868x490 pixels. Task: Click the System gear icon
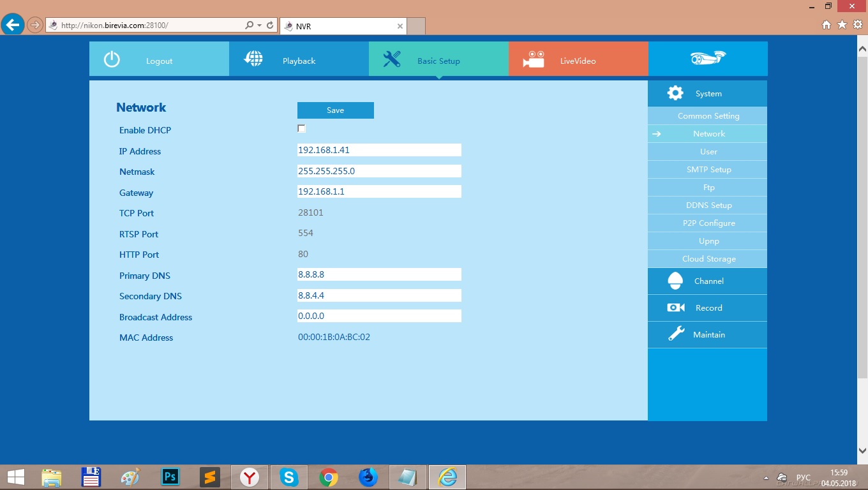point(675,93)
